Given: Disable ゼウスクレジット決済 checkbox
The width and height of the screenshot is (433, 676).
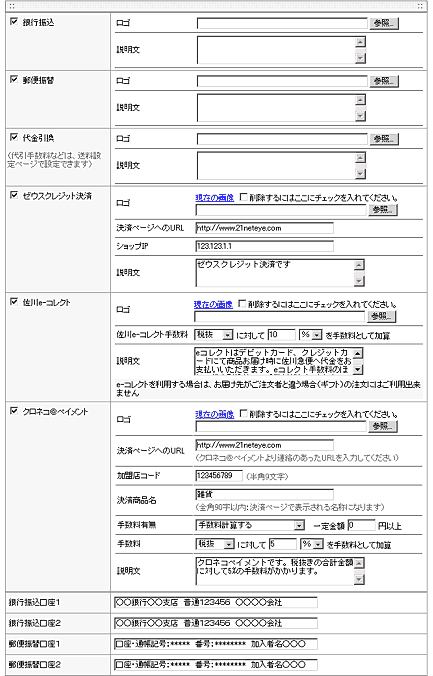Looking at the screenshot, I should click(x=14, y=195).
